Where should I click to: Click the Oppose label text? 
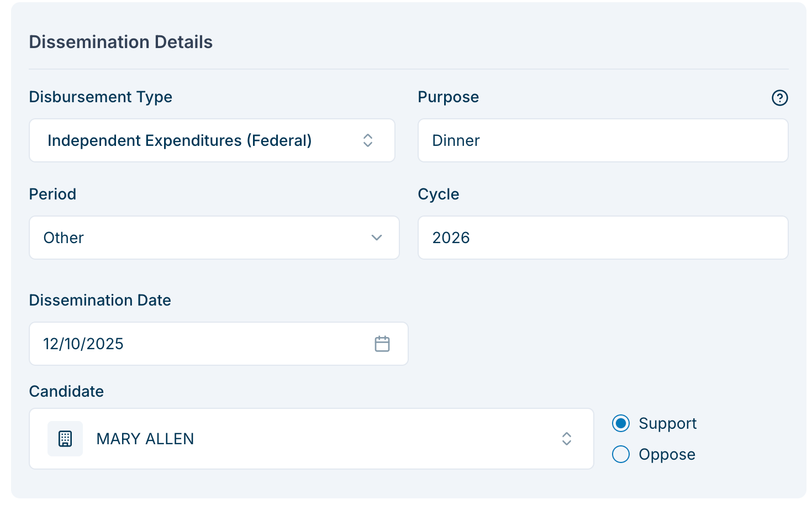pos(667,454)
